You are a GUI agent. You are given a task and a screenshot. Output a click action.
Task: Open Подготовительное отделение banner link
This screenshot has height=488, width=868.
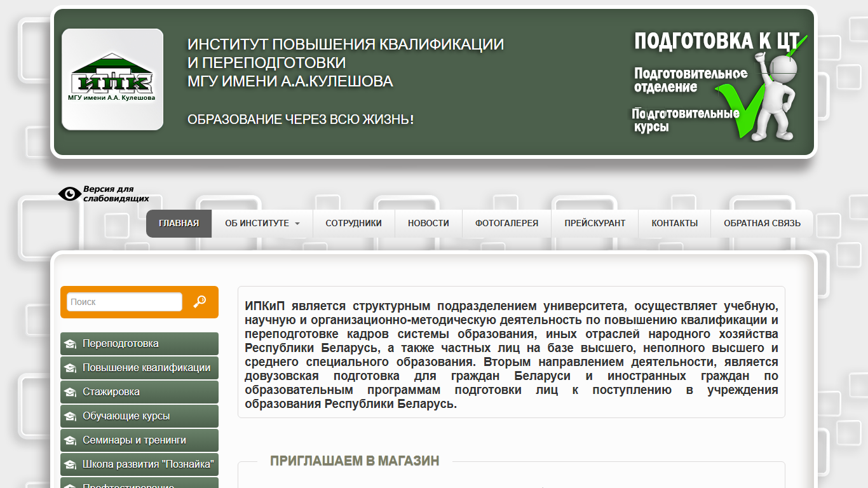[691, 80]
